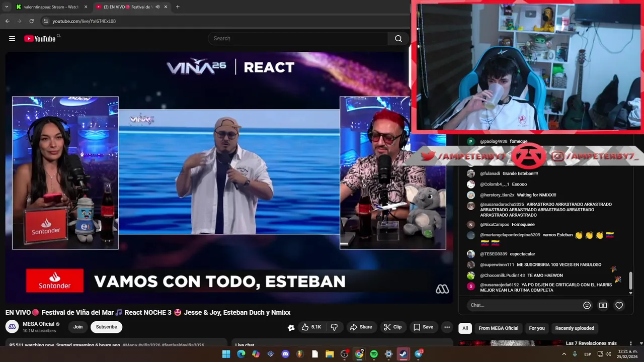Create a clip with the Clip button
644x362 pixels.
tap(392, 327)
